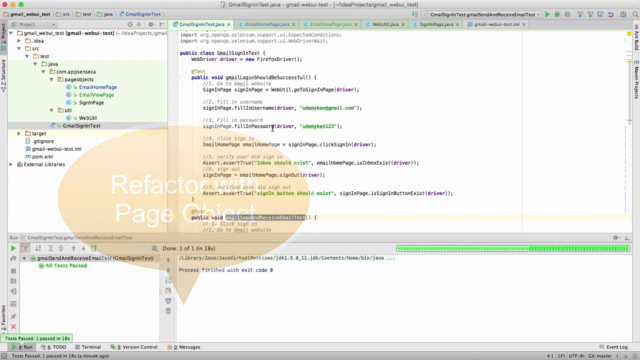The height and width of the screenshot is (360, 640).
Task: Expand the target folder
Action: coord(19,133)
